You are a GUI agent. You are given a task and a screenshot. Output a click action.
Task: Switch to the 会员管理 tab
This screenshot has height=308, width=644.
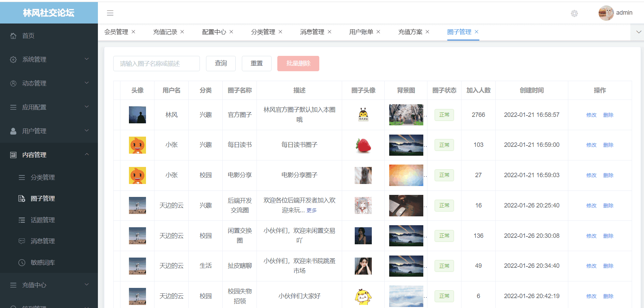click(x=116, y=32)
